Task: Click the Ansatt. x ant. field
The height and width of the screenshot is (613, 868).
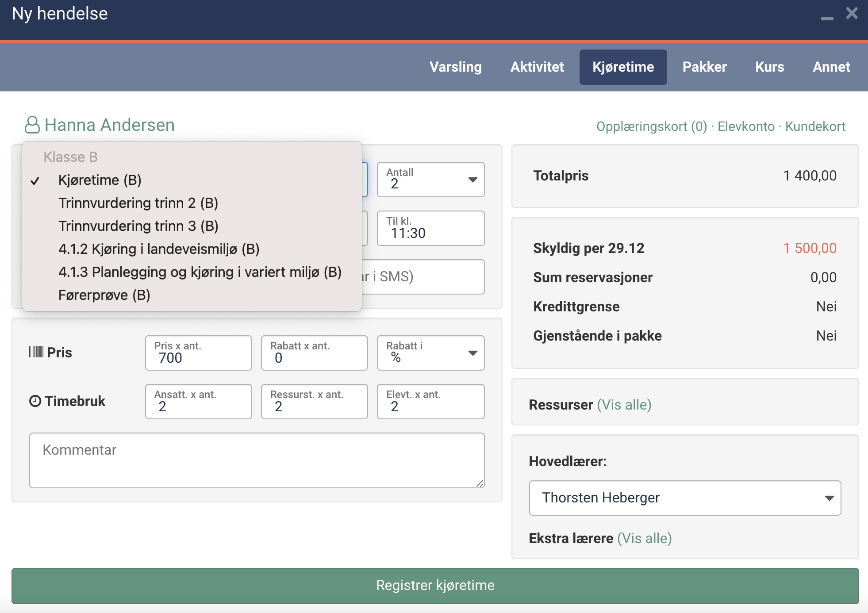Action: click(199, 402)
